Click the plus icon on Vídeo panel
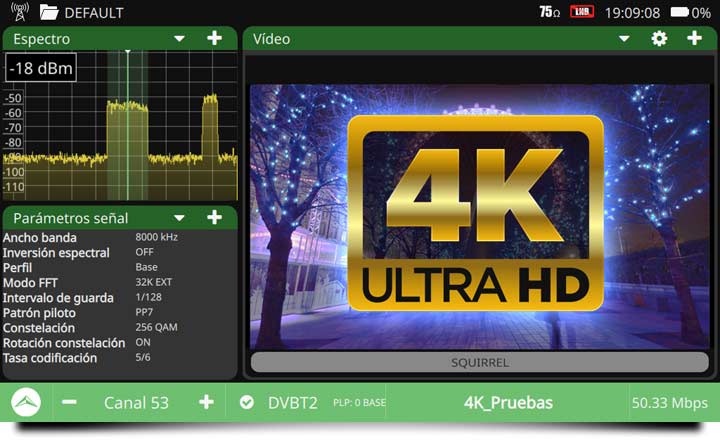The width and height of the screenshot is (720, 446). point(694,38)
